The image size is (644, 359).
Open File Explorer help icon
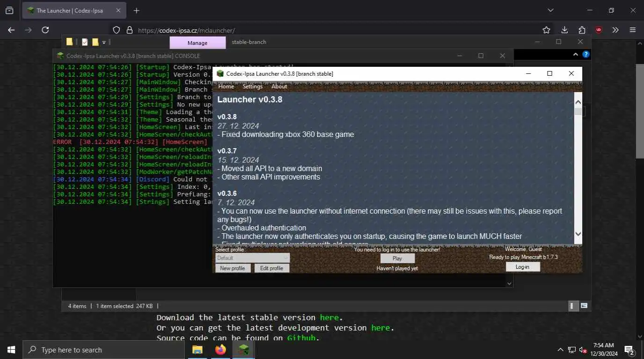[x=585, y=55]
